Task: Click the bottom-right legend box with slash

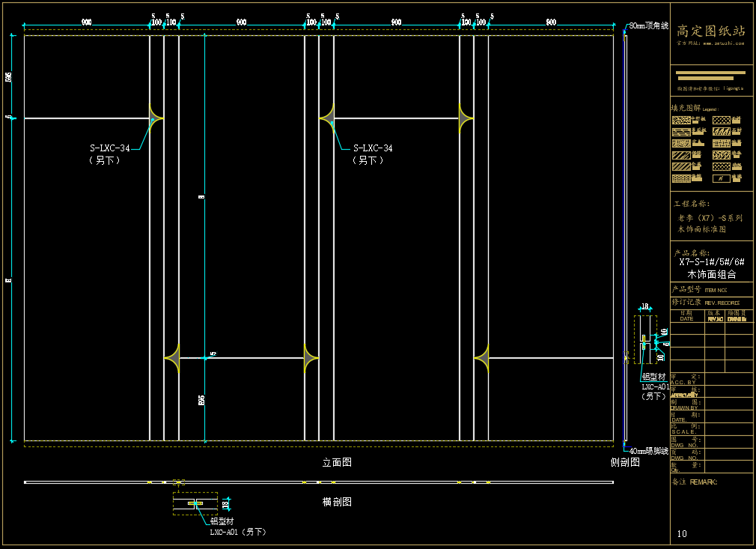Action: click(721, 179)
